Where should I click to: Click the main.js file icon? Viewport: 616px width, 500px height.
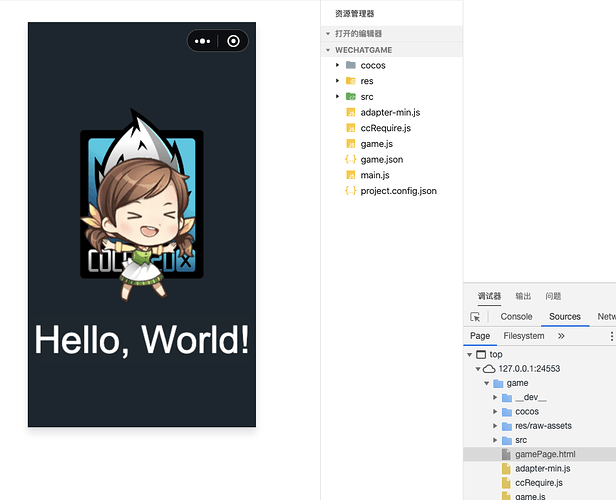click(351, 175)
